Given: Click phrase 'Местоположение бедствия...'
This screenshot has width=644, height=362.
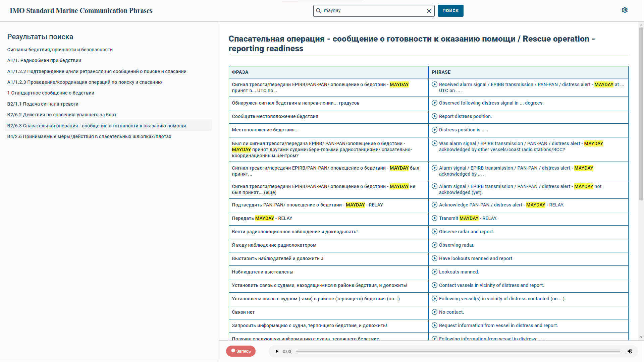Looking at the screenshot, I should pos(265,130).
